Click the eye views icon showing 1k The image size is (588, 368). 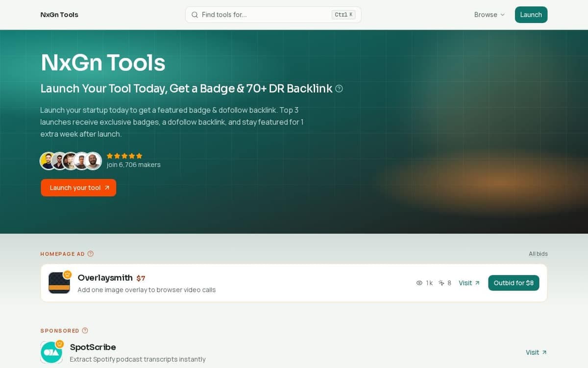click(419, 283)
